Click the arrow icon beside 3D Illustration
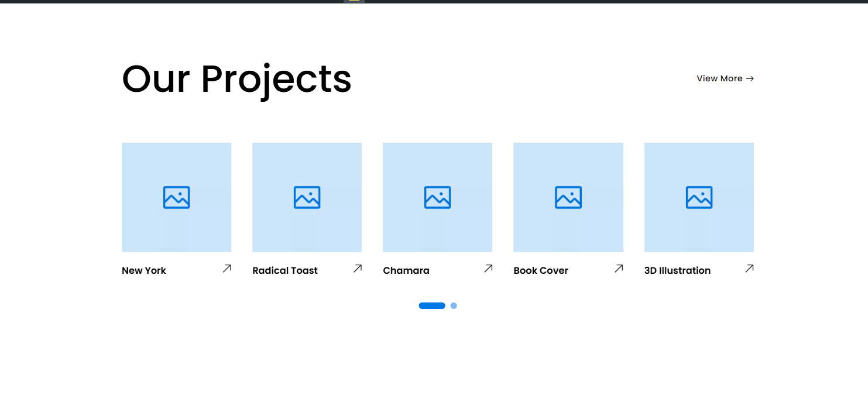The height and width of the screenshot is (406, 868). click(749, 269)
